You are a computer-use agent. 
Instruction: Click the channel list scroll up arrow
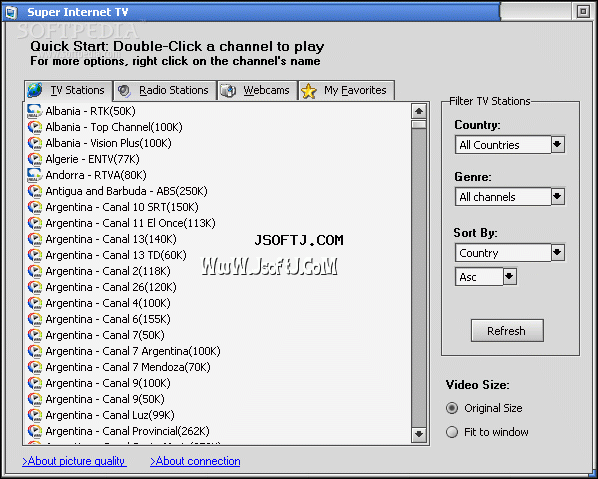coord(419,111)
